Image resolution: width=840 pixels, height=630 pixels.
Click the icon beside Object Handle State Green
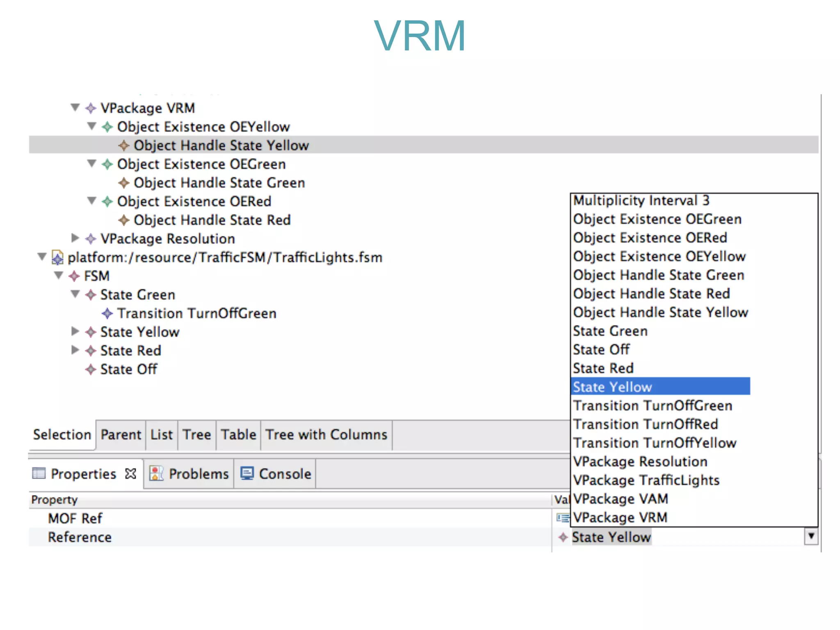(123, 183)
